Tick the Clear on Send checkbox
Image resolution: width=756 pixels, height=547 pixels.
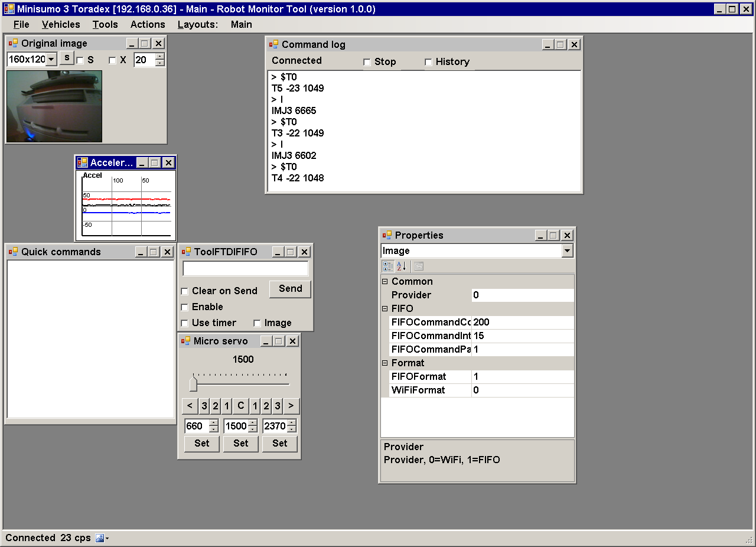pos(185,291)
